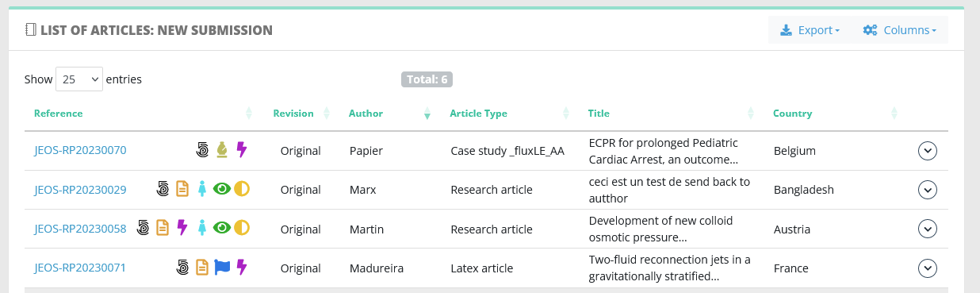Screen dimensions: 980x293
Task: Click the orange document icon in Marx row
Action: tap(182, 189)
